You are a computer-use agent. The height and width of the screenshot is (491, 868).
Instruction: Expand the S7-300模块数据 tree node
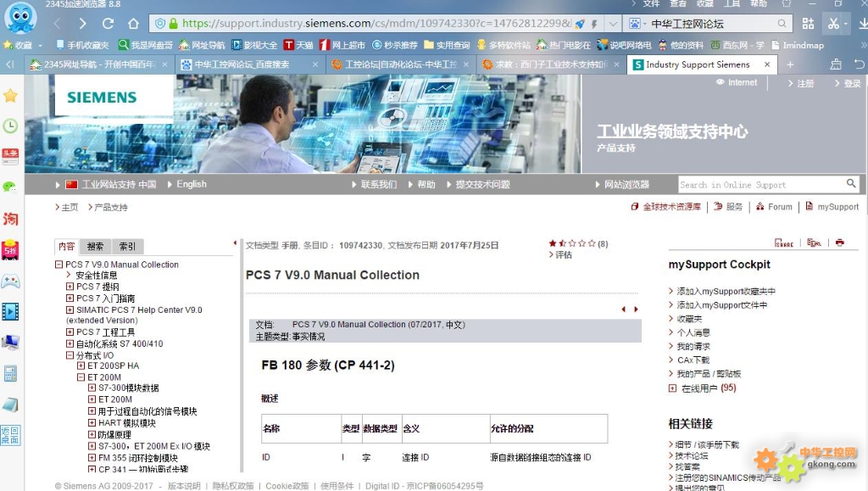pos(92,388)
